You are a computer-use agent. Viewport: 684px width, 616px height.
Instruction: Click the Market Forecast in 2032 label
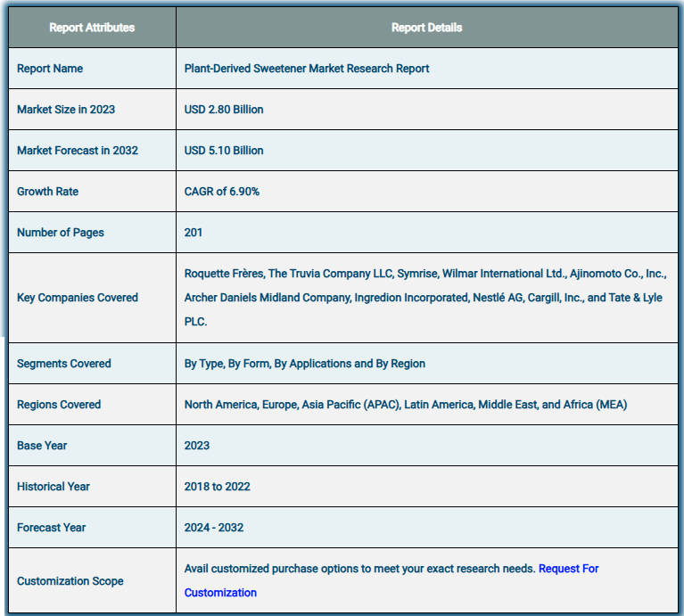pyautogui.click(x=78, y=151)
